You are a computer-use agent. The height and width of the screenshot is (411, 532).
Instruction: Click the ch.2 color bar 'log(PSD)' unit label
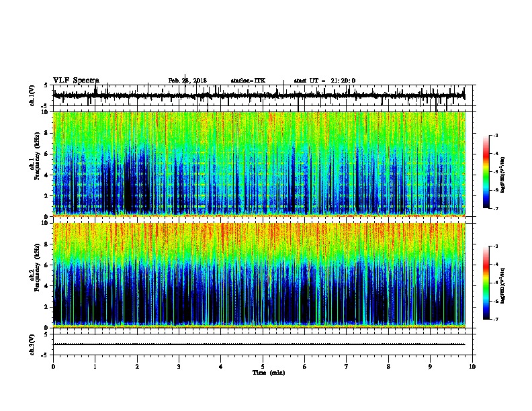503,286
